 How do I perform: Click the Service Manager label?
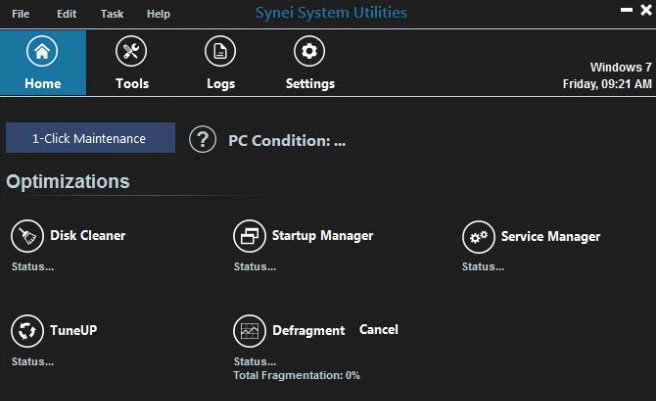point(550,237)
